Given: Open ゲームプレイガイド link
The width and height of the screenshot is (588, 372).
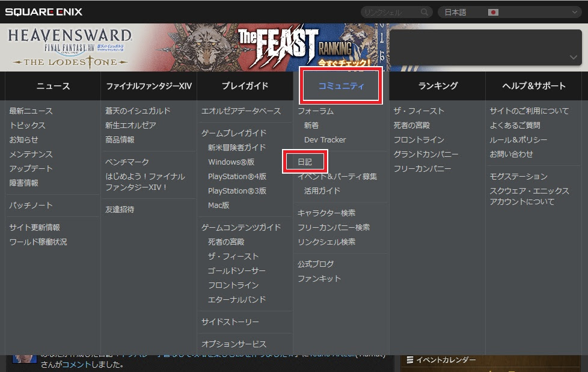Looking at the screenshot, I should click(234, 133).
